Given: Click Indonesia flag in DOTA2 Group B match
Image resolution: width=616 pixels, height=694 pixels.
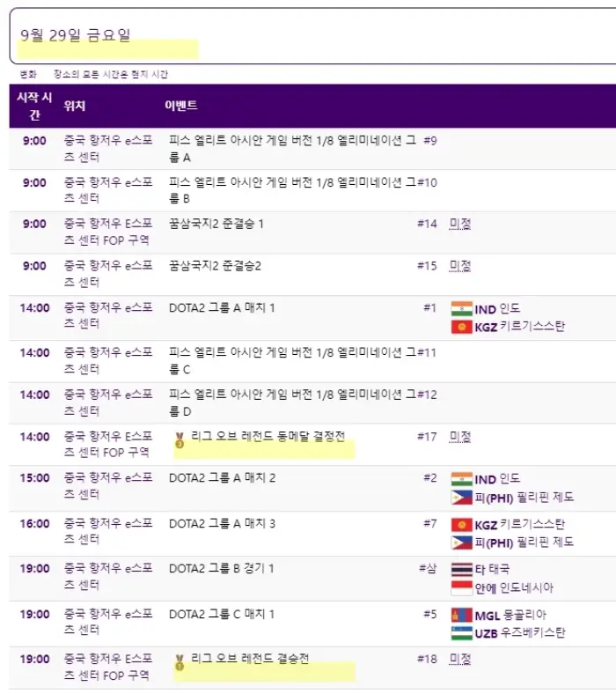Looking at the screenshot, I should coord(461,587).
